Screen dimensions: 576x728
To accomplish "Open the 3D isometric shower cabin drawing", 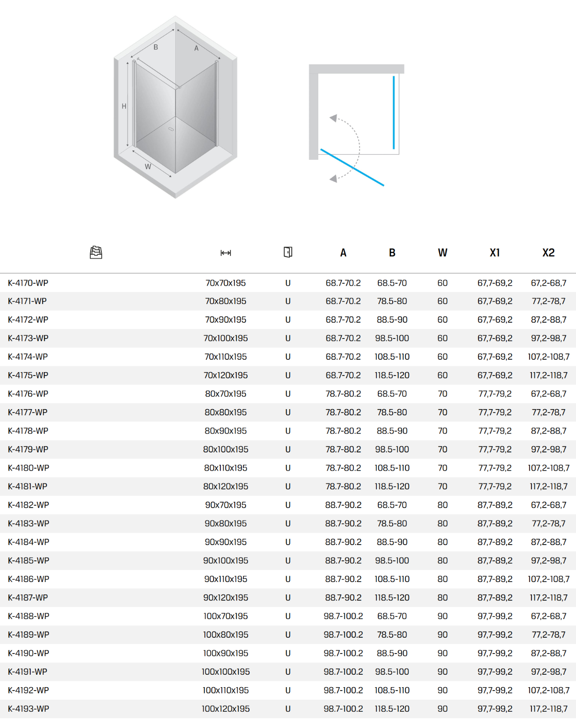I will pos(175,107).
